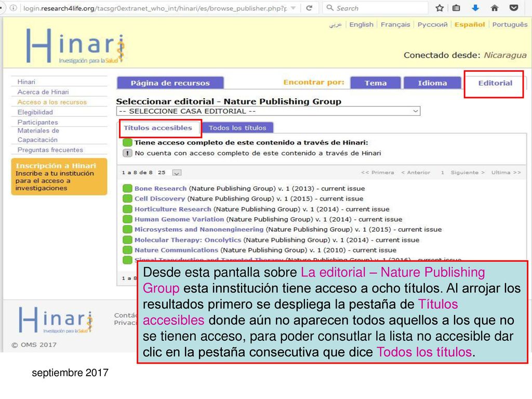The image size is (532, 399).
Task: Select the Idioma tab
Action: coord(432,83)
